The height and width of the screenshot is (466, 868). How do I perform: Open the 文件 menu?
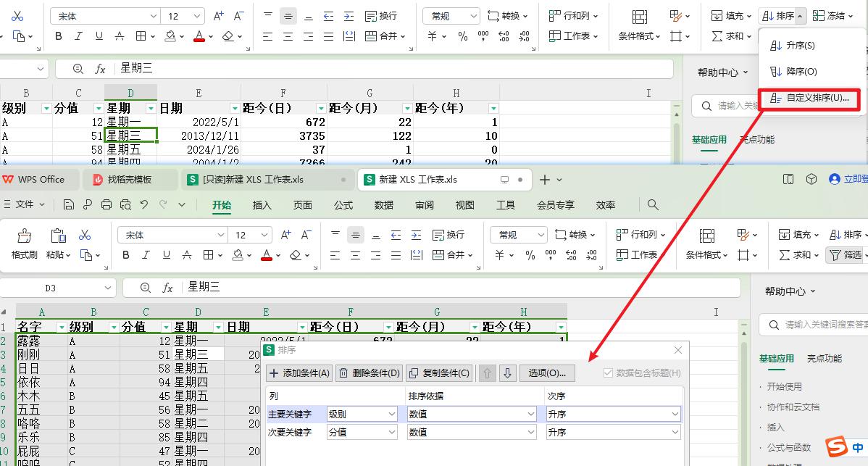coord(25,204)
